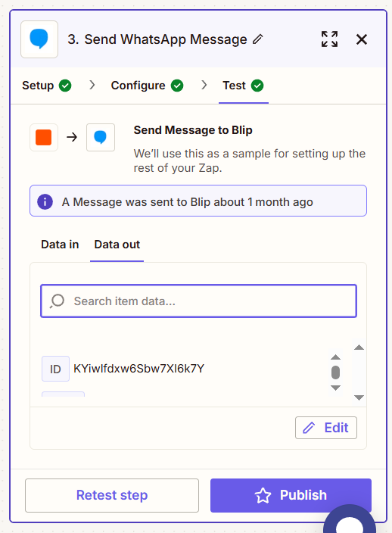Select the Data out tab

117,245
